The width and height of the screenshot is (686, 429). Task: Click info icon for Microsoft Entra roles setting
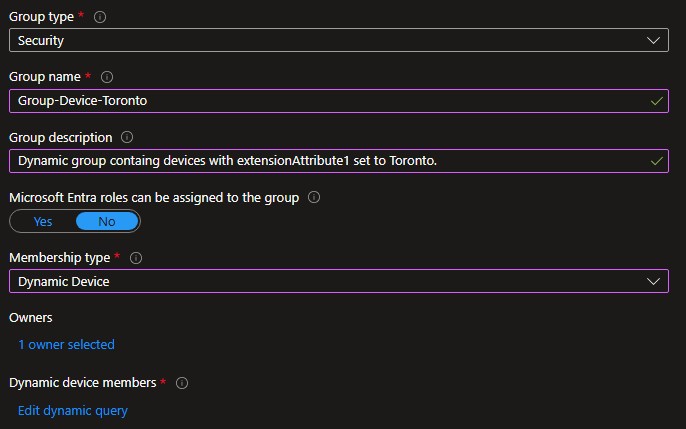tap(314, 198)
